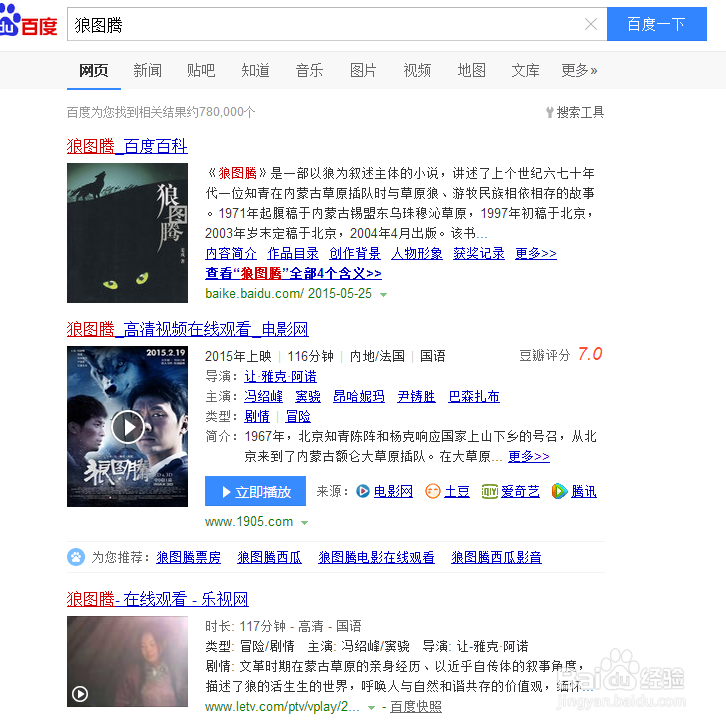Open genre 剧情 link
This screenshot has height=726, width=726.
[x=257, y=416]
